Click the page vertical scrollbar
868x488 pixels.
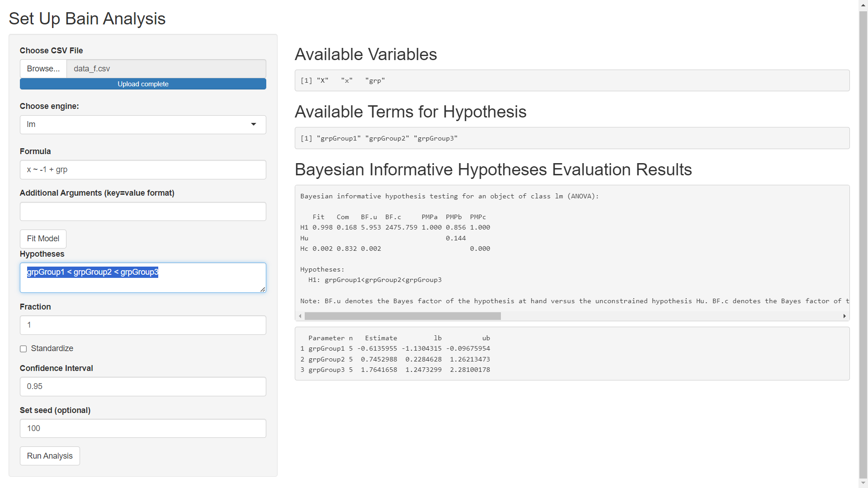click(x=863, y=244)
